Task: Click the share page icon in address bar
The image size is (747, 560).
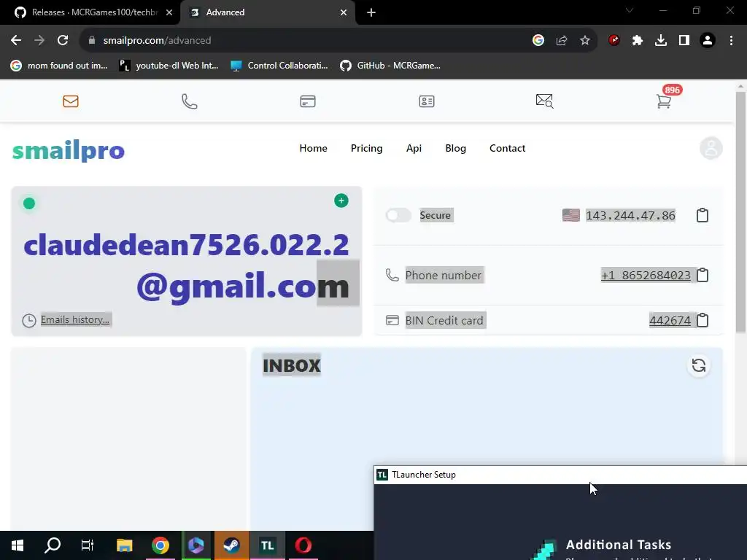Action: [562, 41]
